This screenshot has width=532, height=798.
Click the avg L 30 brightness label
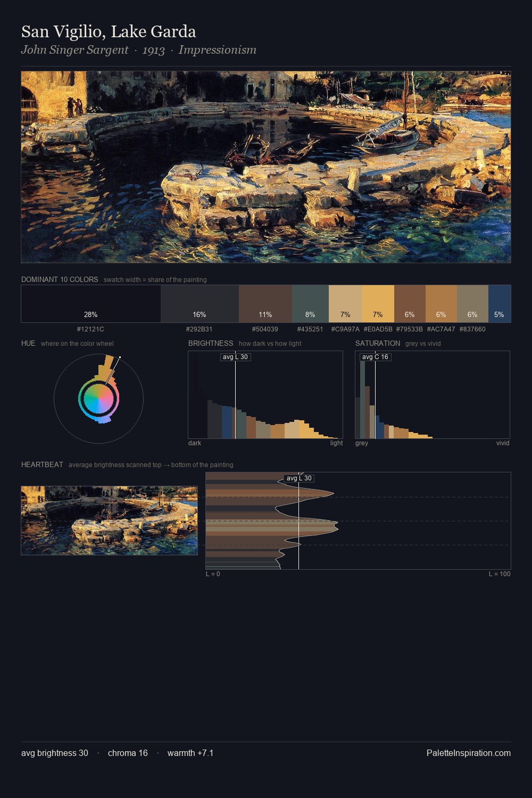235,357
